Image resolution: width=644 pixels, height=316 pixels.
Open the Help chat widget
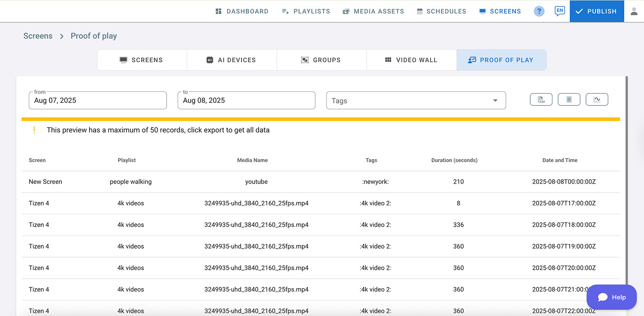(x=611, y=297)
